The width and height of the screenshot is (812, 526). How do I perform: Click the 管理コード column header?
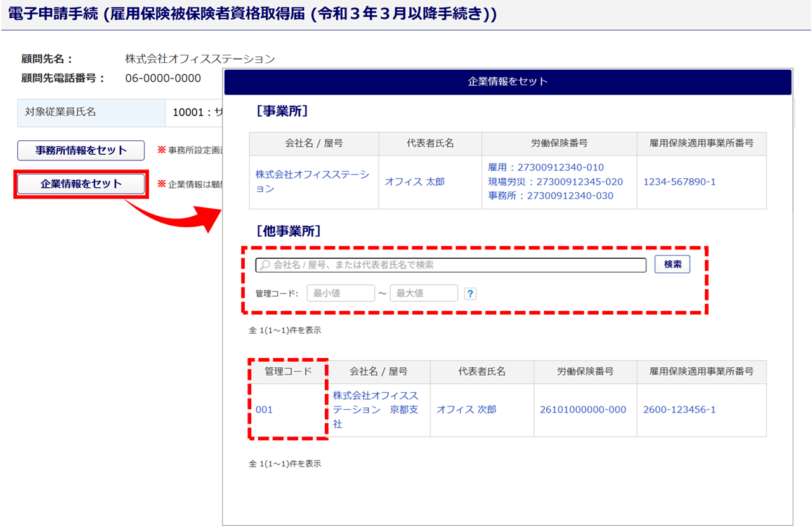[x=288, y=372]
